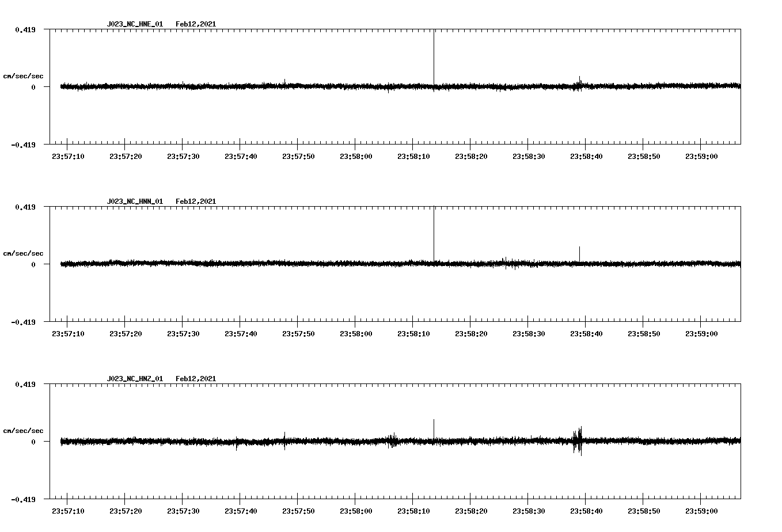Click the 23:58:30 time label under bottom plot
Viewport: 782px width, 532px height.
pos(529,510)
